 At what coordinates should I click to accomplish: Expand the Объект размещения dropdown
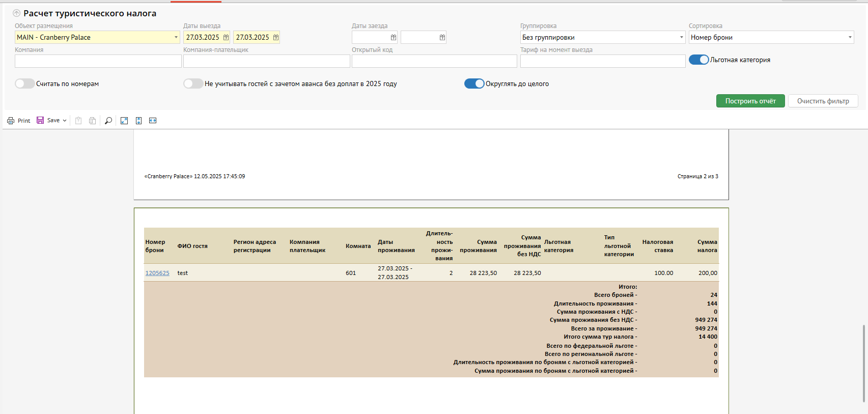[176, 37]
